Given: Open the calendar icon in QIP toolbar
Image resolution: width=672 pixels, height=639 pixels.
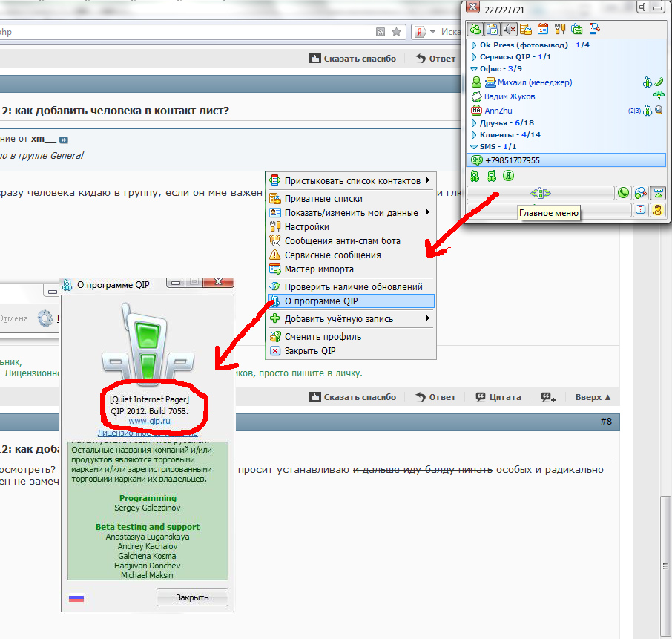Looking at the screenshot, I should point(543,29).
